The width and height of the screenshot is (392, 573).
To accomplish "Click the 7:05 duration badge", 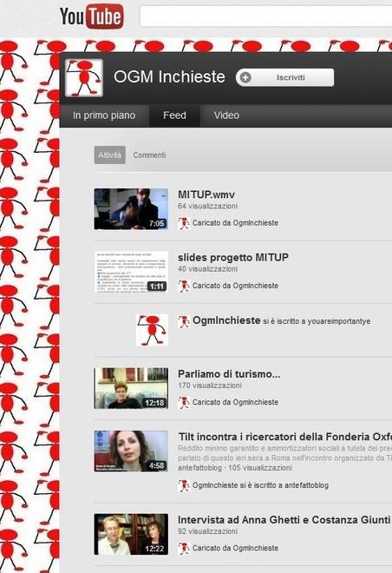I will pos(157,223).
